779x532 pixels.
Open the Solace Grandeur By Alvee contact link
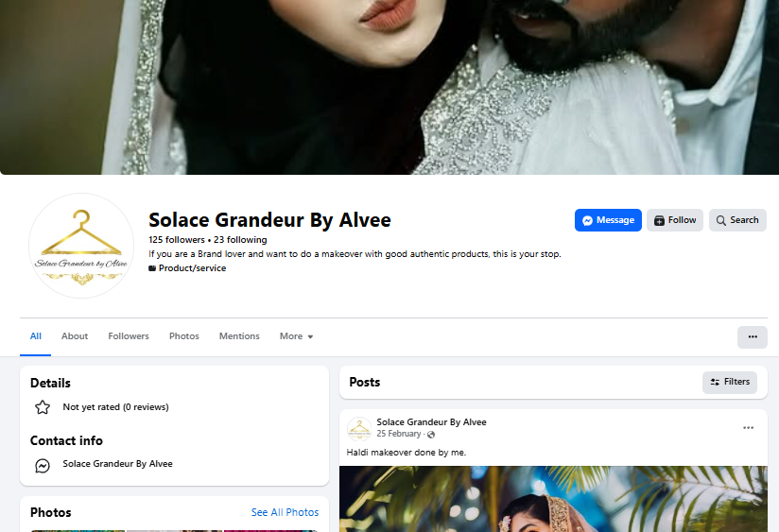pos(118,463)
